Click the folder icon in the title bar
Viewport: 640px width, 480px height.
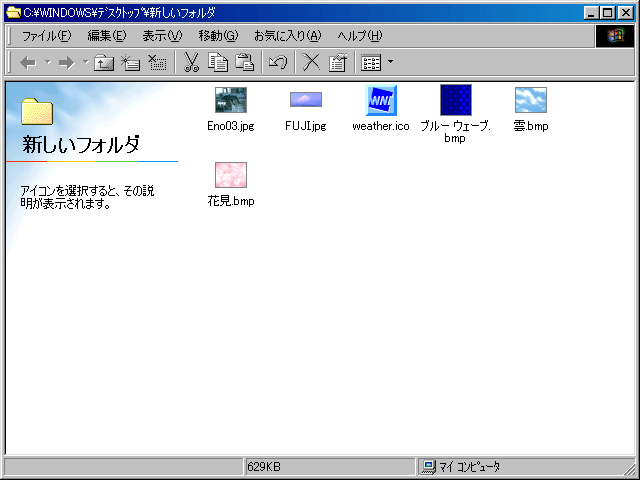(13, 13)
